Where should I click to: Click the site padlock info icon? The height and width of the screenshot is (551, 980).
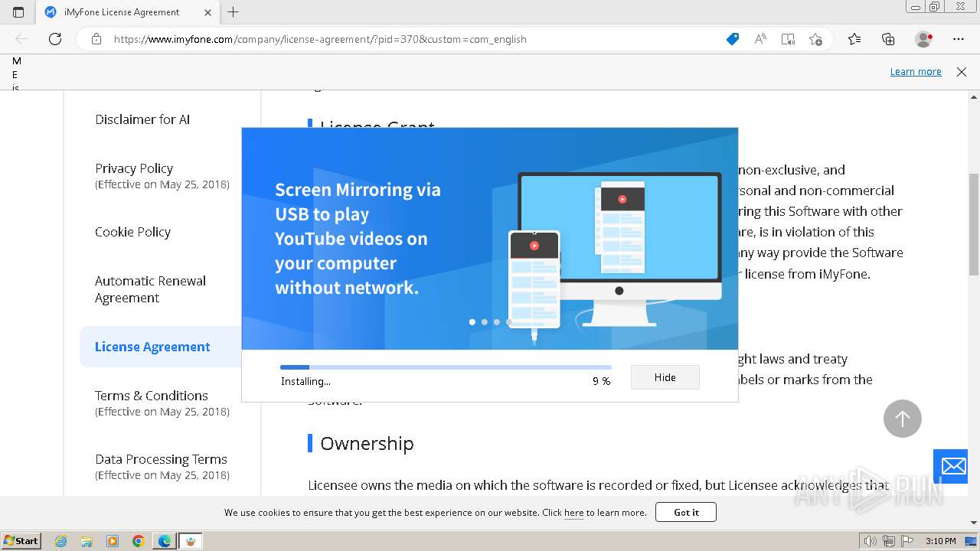tap(96, 39)
